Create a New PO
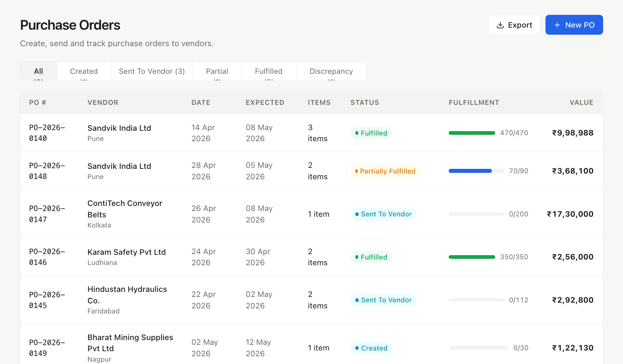This screenshot has width=623, height=364. (574, 25)
